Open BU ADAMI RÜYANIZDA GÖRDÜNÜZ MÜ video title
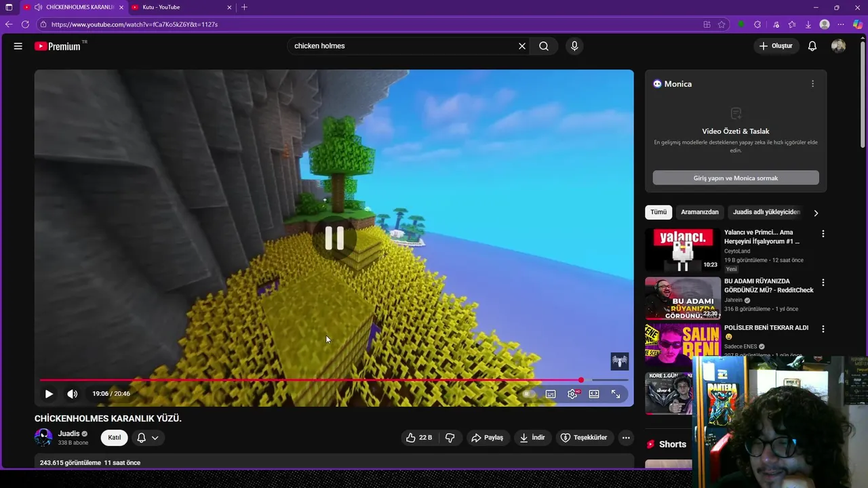This screenshot has height=488, width=868. click(x=769, y=285)
